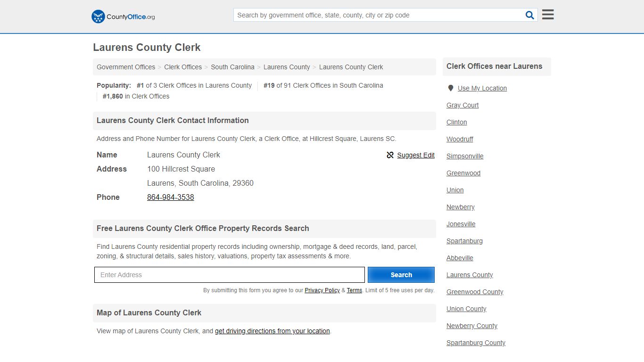This screenshot has width=644, height=362.
Task: Open Abbeville clerk offices
Action: pos(460,258)
